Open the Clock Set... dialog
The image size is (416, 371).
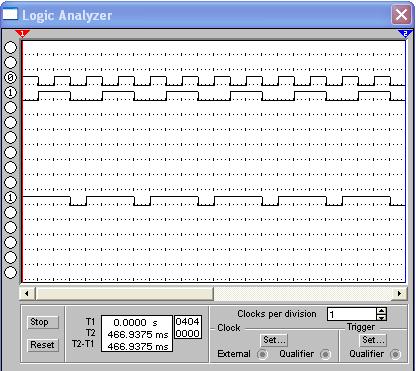(274, 340)
